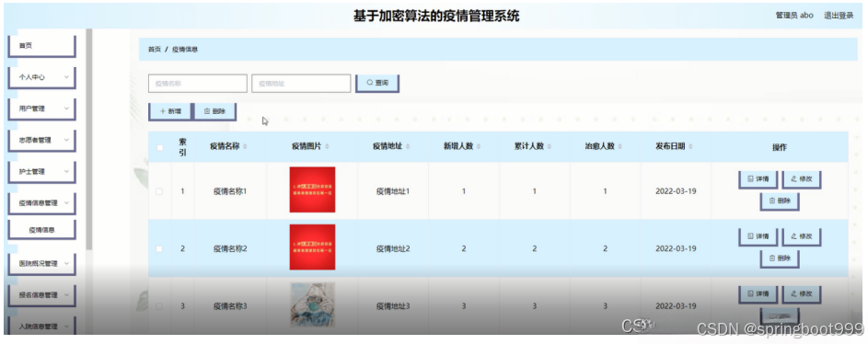
Task: Open red thumbnail image of 疫情名称2
Action: click(x=312, y=247)
